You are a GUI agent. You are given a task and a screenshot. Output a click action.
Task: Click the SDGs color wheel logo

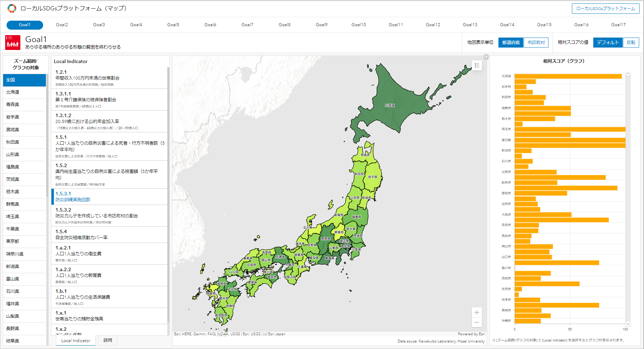click(x=12, y=8)
